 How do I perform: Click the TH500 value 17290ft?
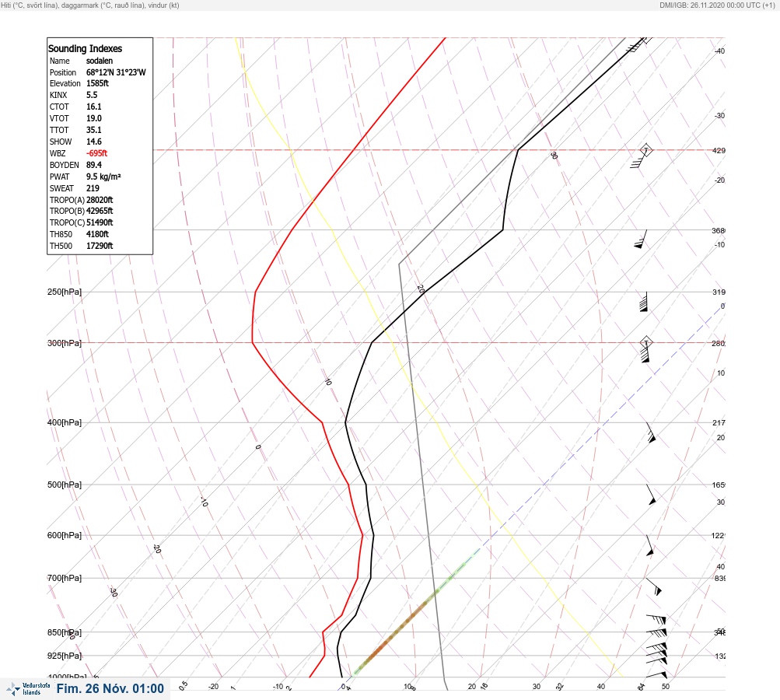click(100, 246)
